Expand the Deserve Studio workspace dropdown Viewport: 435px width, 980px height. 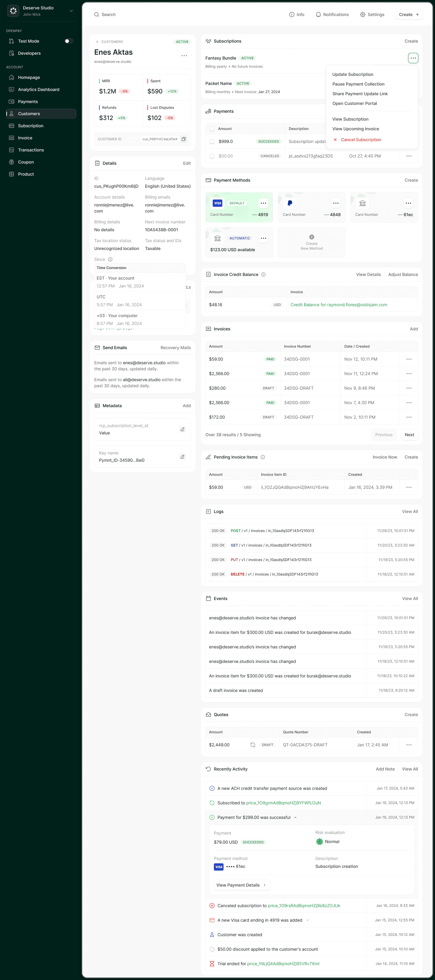tap(71, 11)
